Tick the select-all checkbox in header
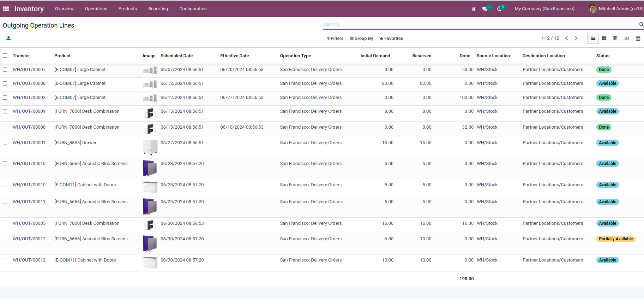644x299 pixels. click(x=5, y=55)
